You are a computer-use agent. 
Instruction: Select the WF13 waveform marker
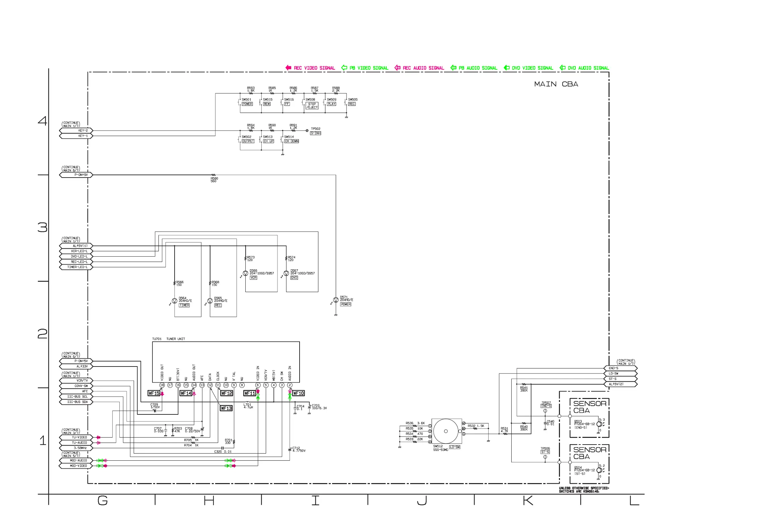(226, 408)
